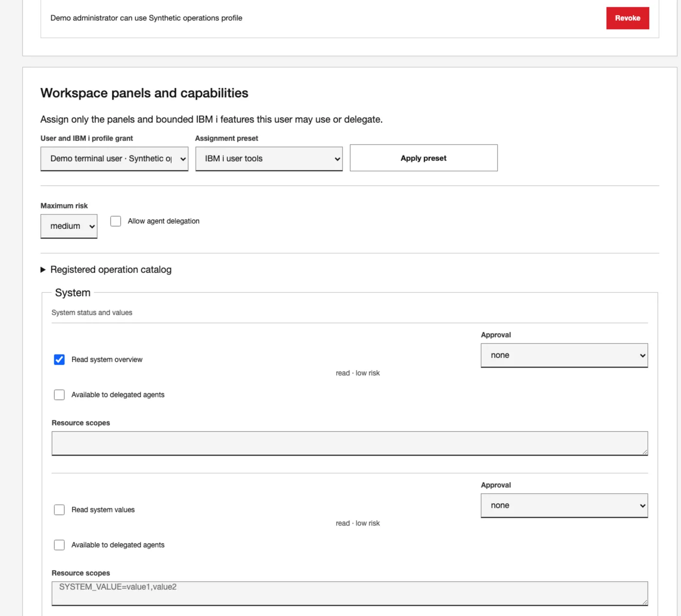
Task: Click the Demo administrator Synthetic operations profile text
Action: point(146,18)
